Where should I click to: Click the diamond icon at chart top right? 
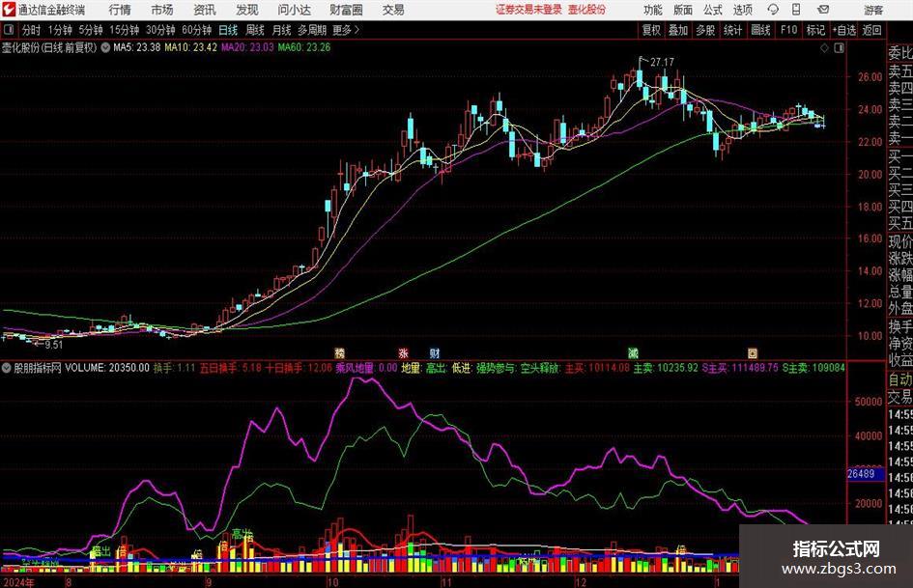[x=824, y=48]
